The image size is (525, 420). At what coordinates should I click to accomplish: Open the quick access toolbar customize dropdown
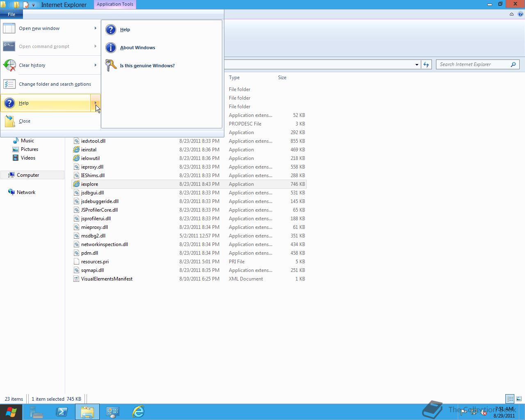(x=34, y=5)
